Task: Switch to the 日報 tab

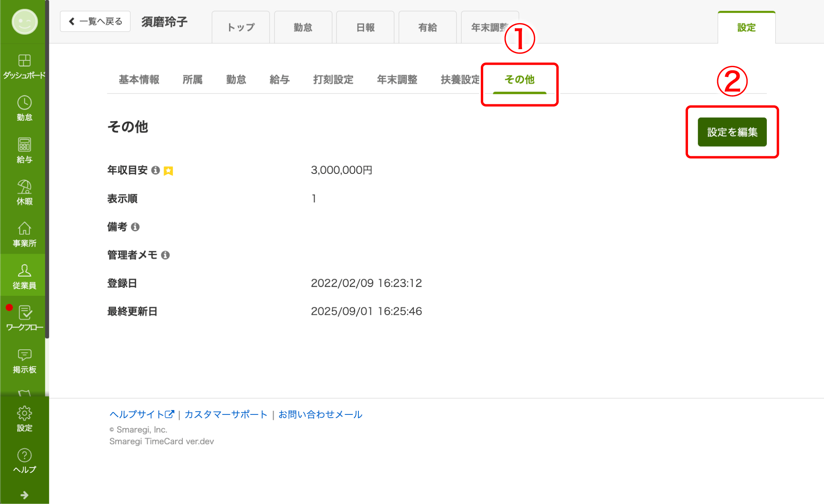Action: (x=365, y=27)
